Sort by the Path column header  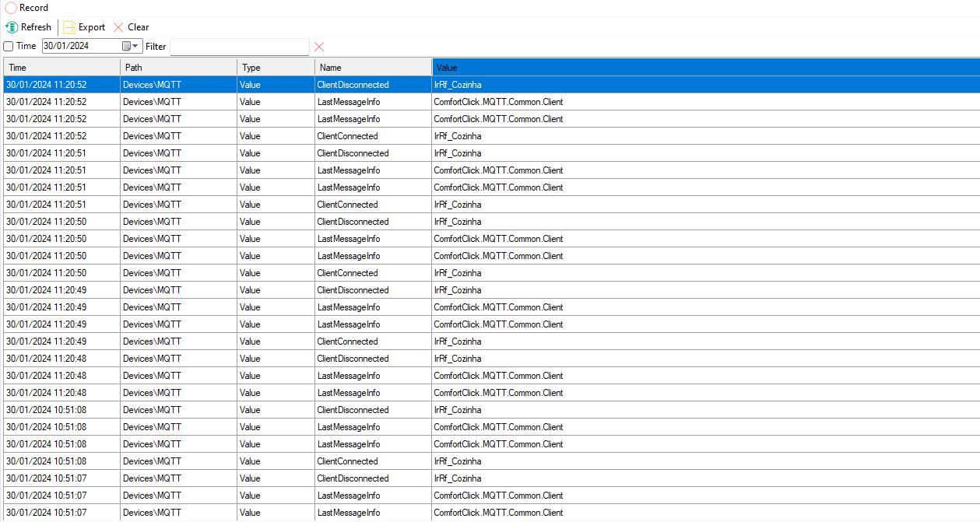[178, 68]
